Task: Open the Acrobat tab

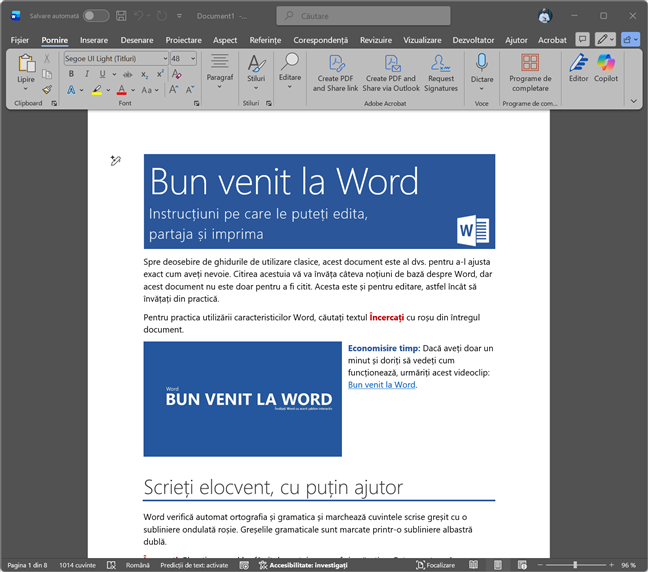Action: (552, 40)
